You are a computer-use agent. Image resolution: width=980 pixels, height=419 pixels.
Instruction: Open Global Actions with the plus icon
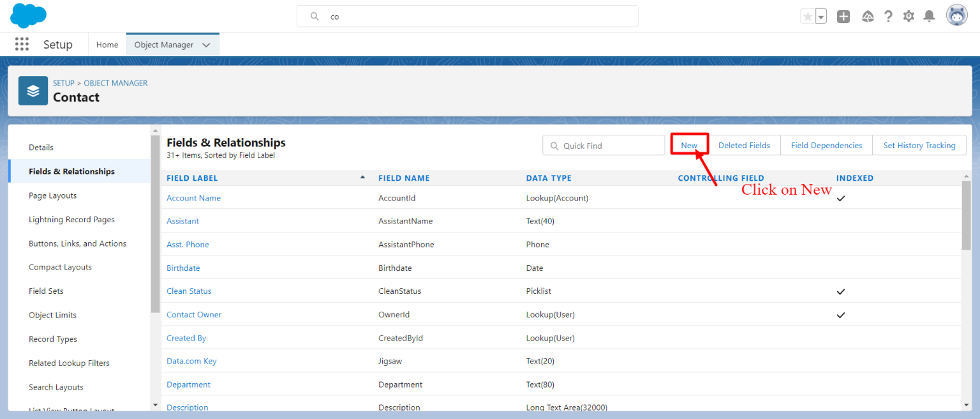tap(843, 16)
